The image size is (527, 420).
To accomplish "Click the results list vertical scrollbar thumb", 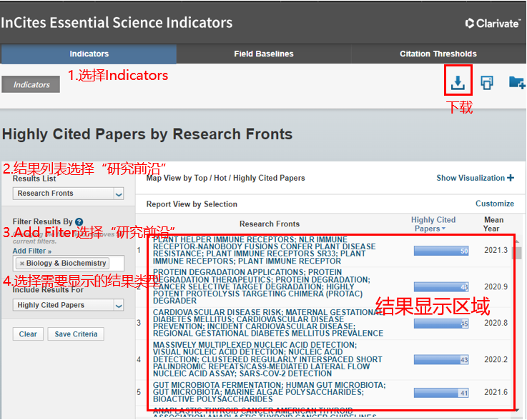I will point(518,253).
